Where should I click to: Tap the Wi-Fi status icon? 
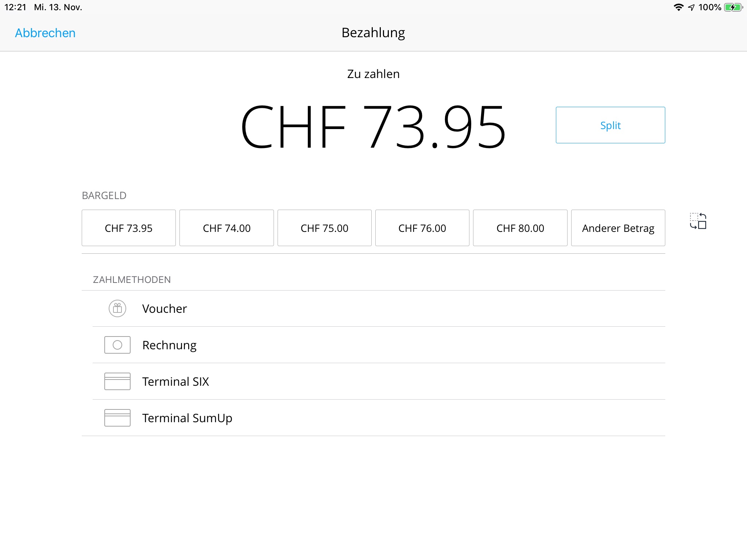pyautogui.click(x=678, y=7)
